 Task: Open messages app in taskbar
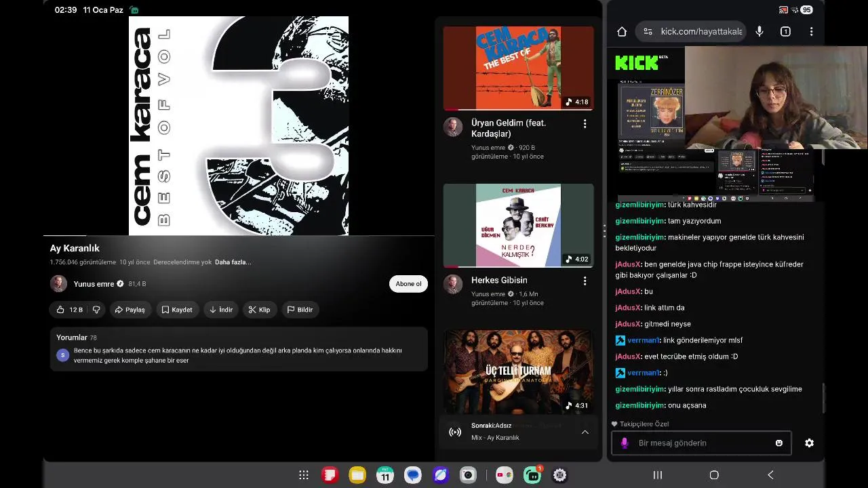(x=412, y=475)
